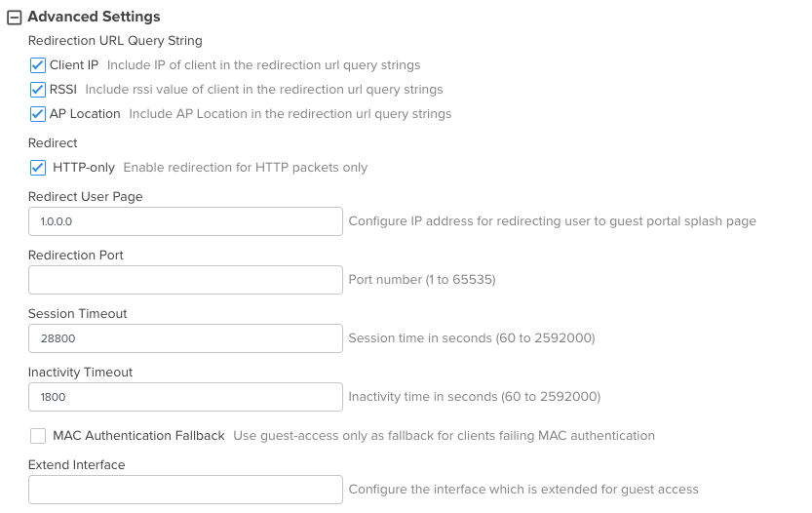Click the Redirect User Page field
812x513 pixels.
tap(185, 221)
